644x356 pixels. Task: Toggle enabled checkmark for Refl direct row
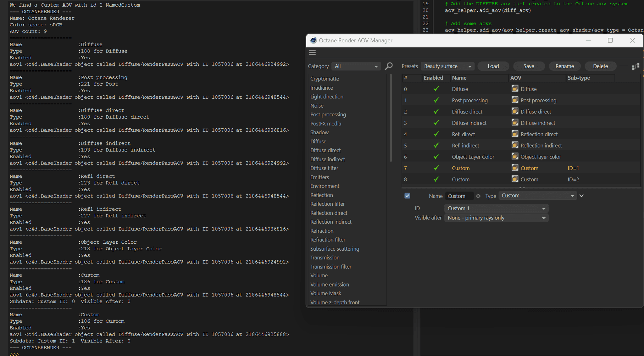pyautogui.click(x=436, y=134)
